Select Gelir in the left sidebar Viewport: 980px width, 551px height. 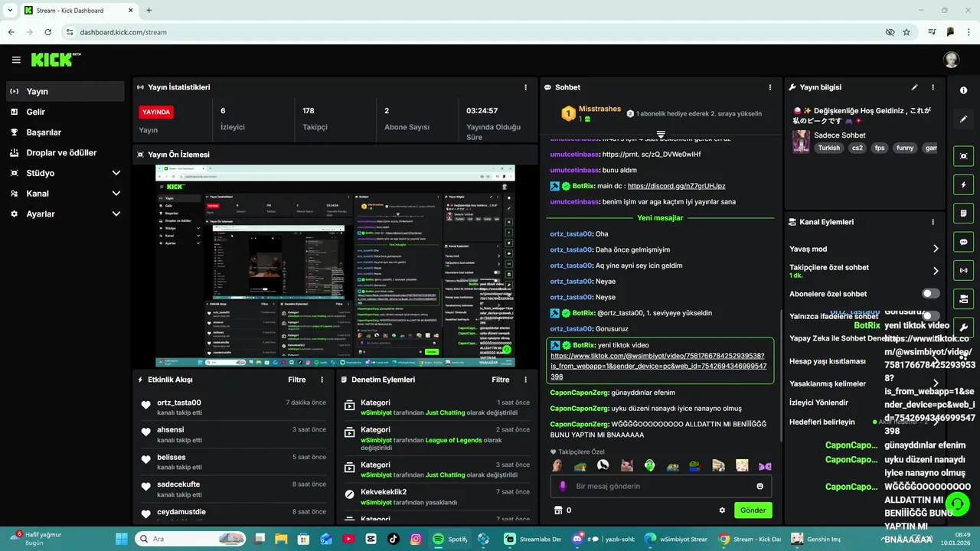tap(65, 112)
